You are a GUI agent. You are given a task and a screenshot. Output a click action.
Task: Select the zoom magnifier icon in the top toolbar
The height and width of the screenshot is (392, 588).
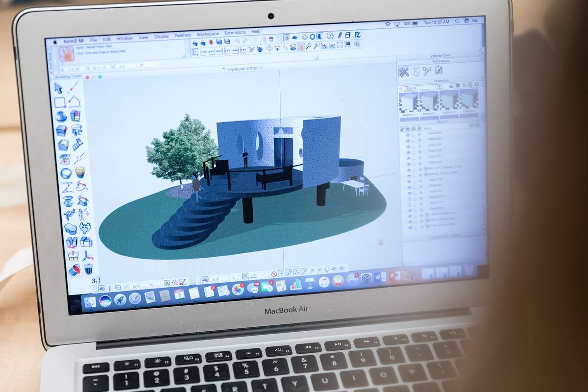click(308, 47)
